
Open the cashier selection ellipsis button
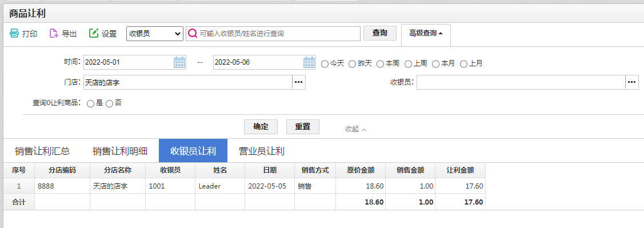click(x=632, y=82)
